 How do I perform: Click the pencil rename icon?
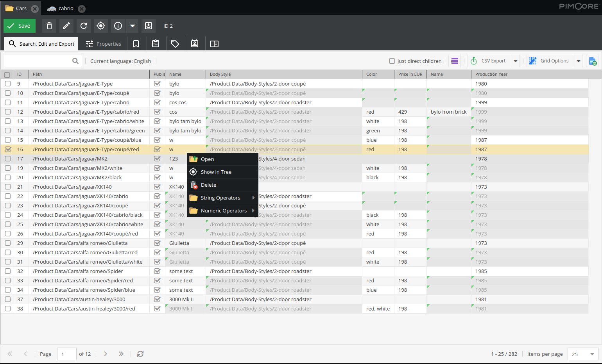point(66,26)
